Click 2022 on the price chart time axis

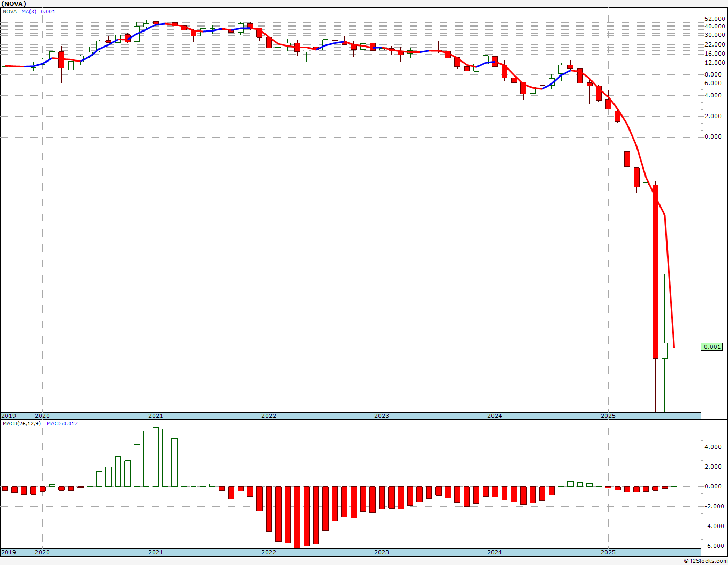[269, 416]
